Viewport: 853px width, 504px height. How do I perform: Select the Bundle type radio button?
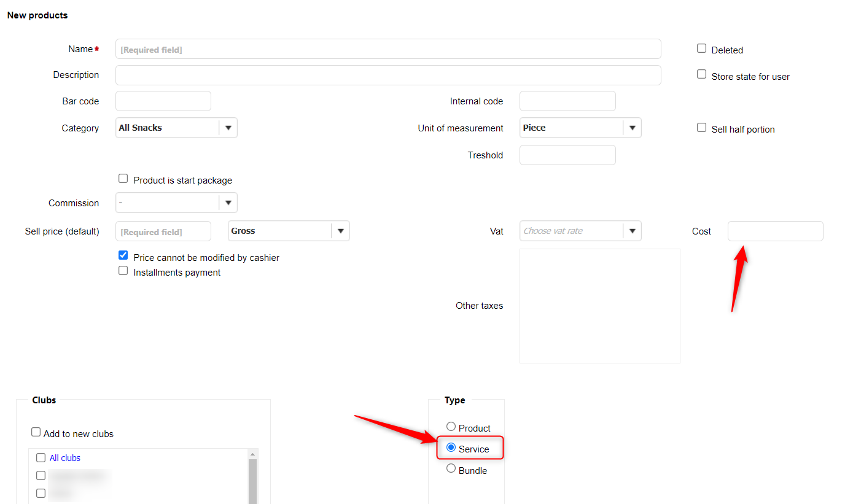click(x=451, y=469)
